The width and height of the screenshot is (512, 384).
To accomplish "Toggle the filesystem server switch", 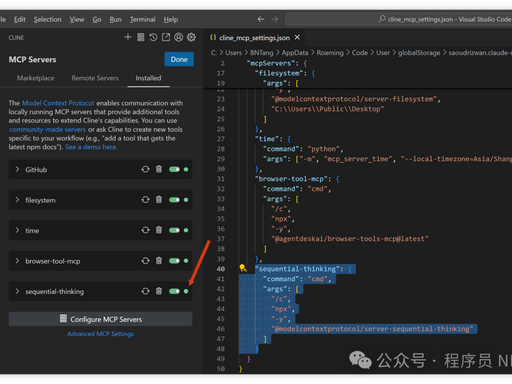I will 174,200.
